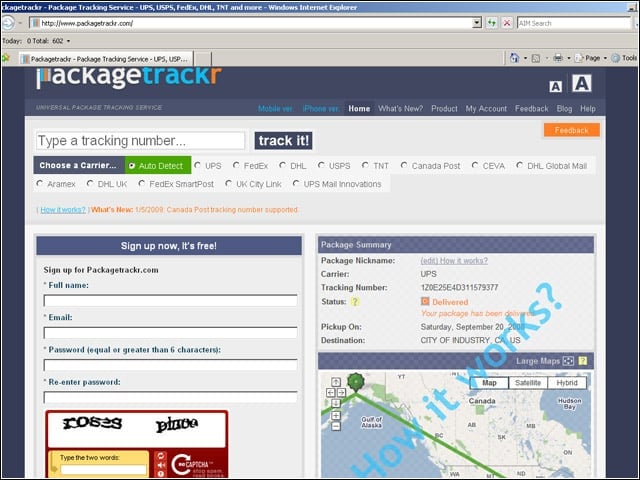The width and height of the screenshot is (640, 480).
Task: Click the IE refresh page icon
Action: [x=491, y=23]
